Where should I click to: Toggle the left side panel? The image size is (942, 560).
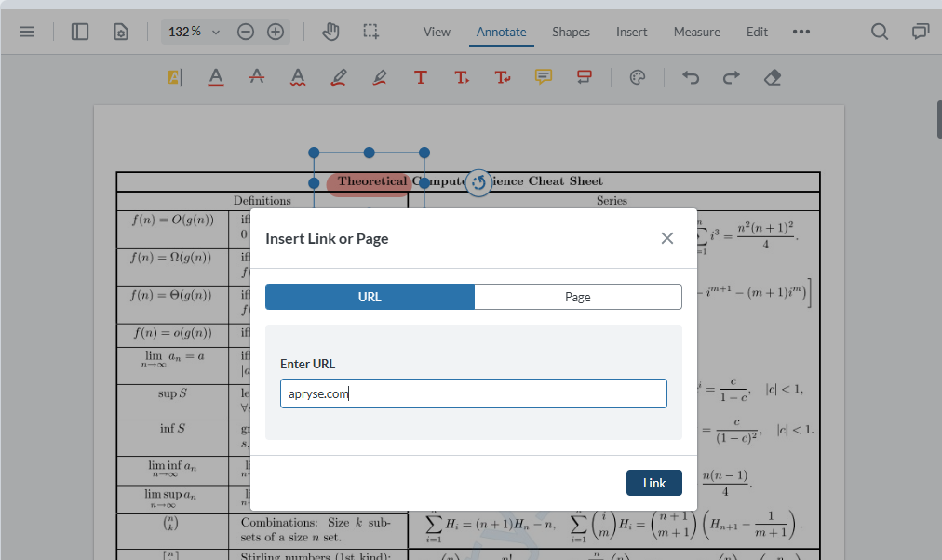tap(79, 31)
